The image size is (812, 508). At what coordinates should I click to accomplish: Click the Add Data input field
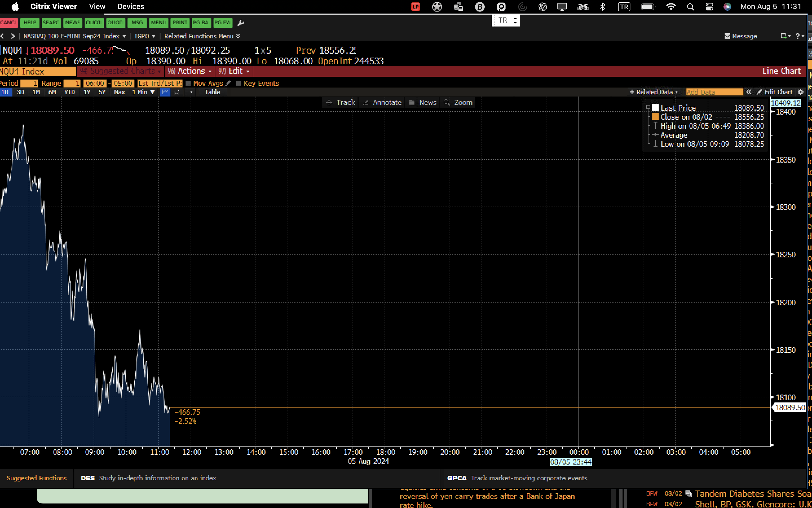pyautogui.click(x=714, y=92)
